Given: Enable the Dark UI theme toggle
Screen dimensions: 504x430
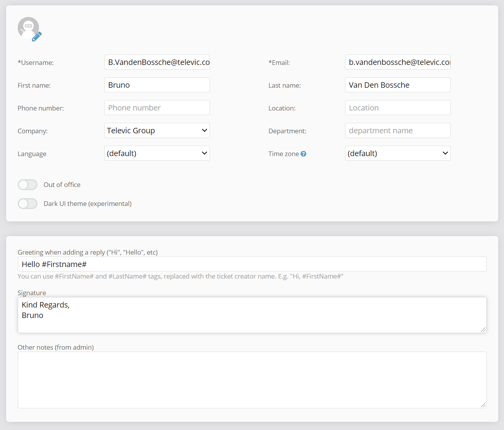Looking at the screenshot, I should pyautogui.click(x=27, y=204).
